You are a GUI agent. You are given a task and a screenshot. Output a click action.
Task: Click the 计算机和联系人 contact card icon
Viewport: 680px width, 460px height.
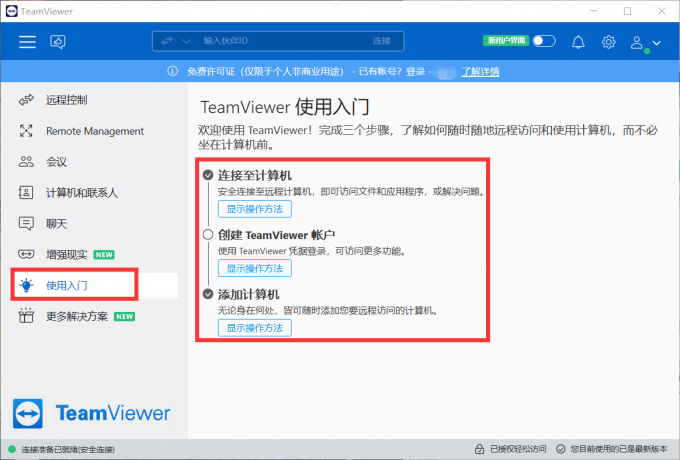(x=26, y=192)
